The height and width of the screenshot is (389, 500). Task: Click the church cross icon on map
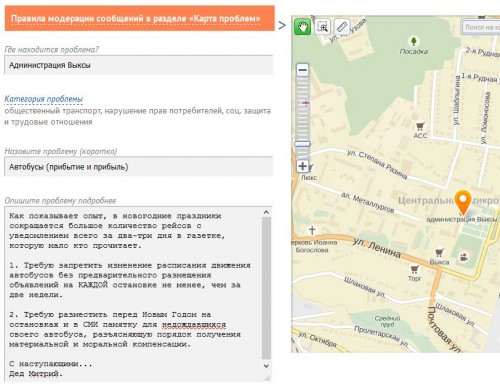tap(312, 230)
